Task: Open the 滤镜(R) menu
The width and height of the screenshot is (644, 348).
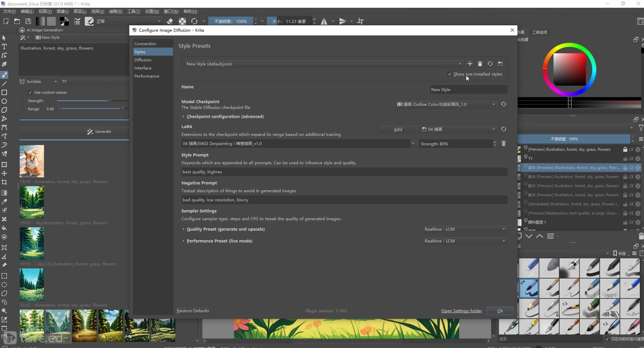Action: coord(116,11)
